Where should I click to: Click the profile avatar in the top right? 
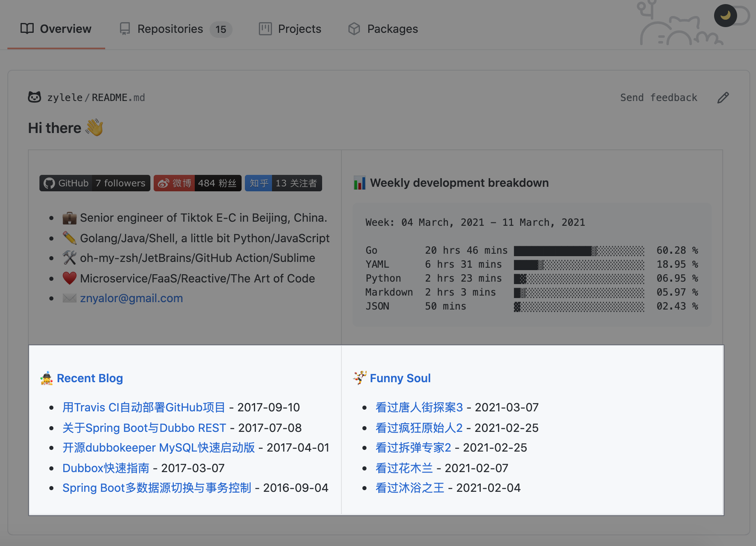726,16
